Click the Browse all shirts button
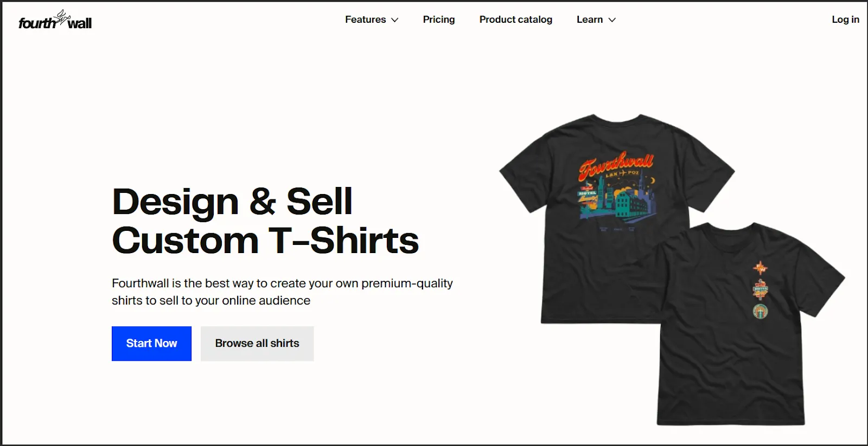 point(257,344)
